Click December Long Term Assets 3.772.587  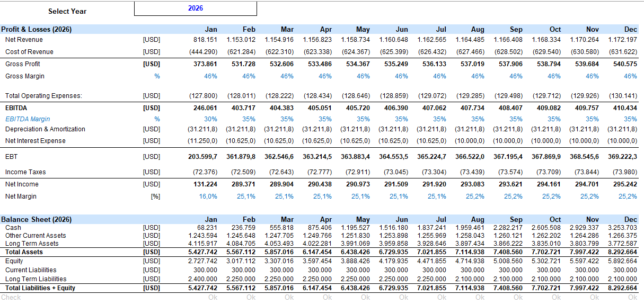pos(622,244)
